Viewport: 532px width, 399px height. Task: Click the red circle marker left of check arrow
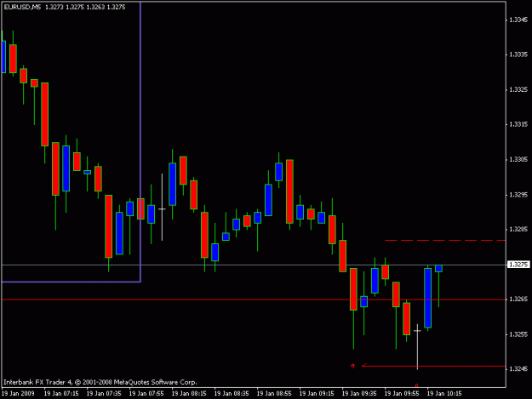pyautogui.click(x=353, y=366)
